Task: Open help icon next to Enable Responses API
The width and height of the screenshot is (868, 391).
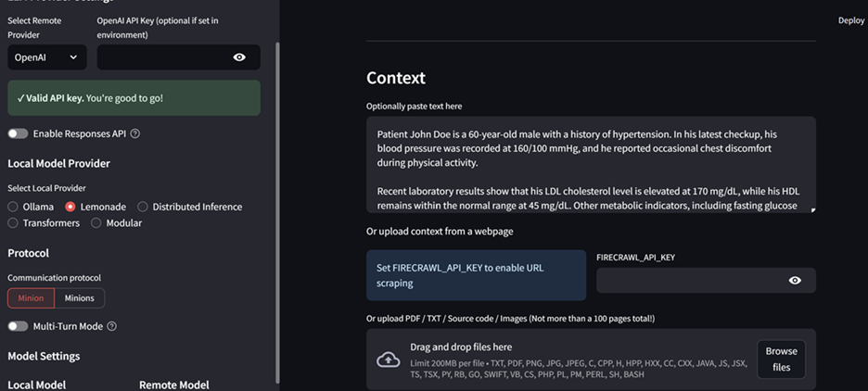Action: tap(134, 133)
